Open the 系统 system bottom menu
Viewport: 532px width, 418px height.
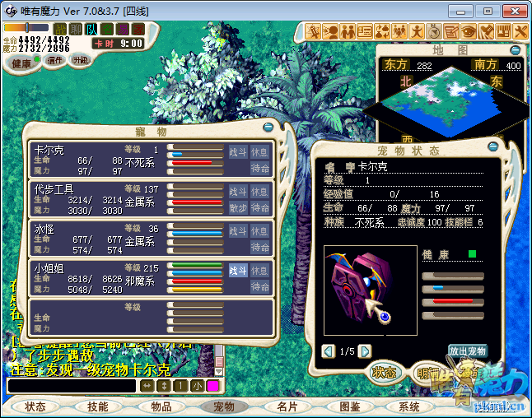click(x=408, y=406)
